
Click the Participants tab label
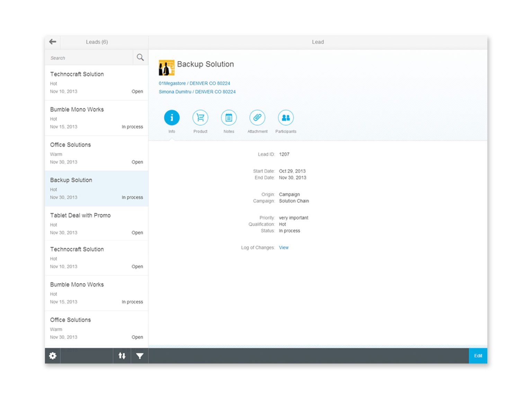coord(286,131)
